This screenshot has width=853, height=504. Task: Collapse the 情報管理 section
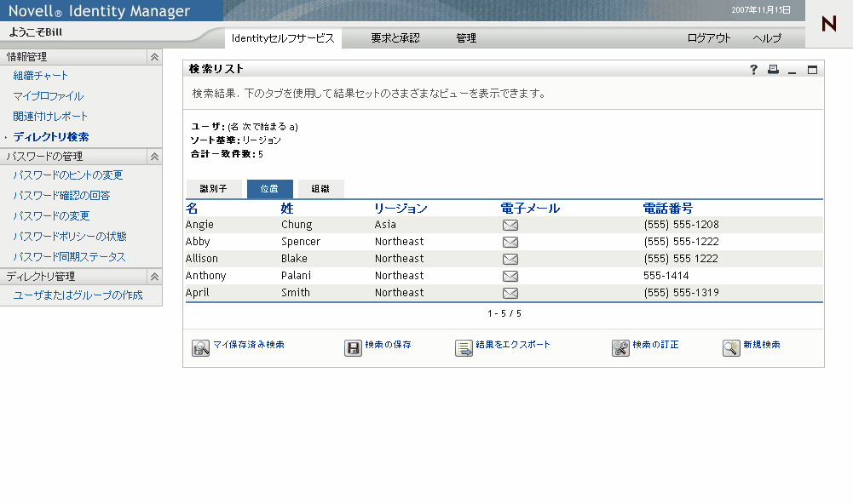point(154,57)
